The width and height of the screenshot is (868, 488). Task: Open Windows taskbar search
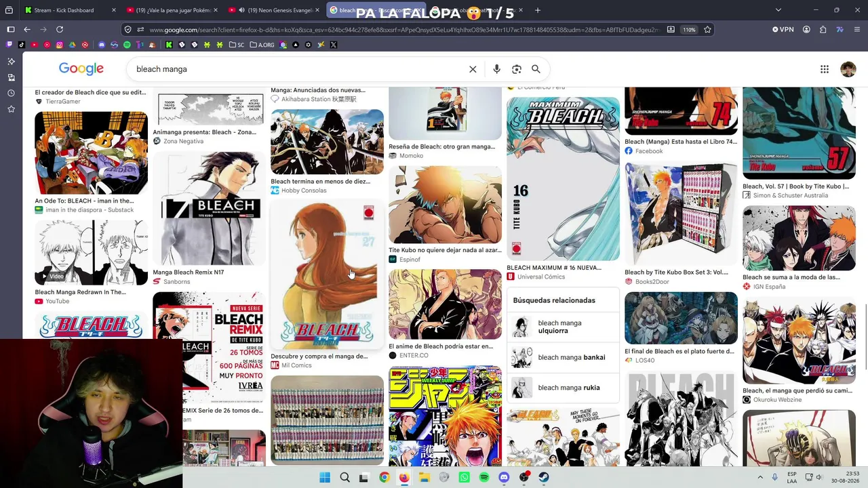[344, 477]
